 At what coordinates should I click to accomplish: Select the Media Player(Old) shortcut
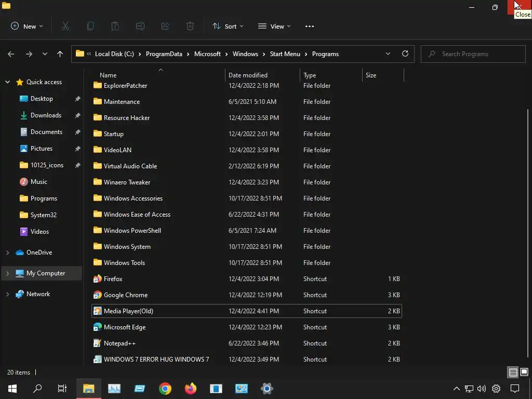247,311
